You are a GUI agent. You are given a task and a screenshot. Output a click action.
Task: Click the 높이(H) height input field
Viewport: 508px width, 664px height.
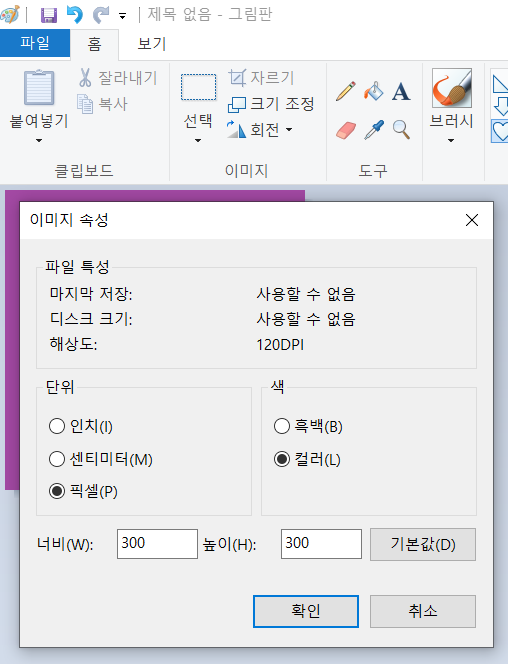321,544
